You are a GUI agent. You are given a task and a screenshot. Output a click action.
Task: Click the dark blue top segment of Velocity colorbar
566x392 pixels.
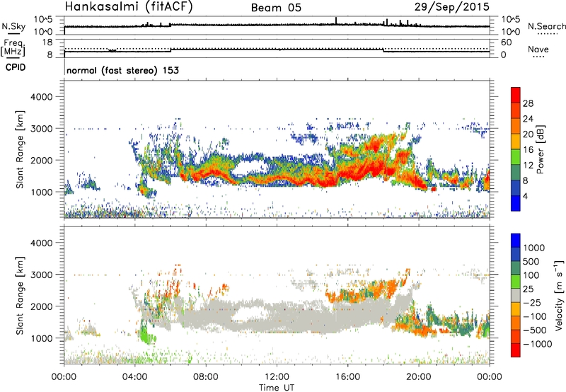(516, 240)
